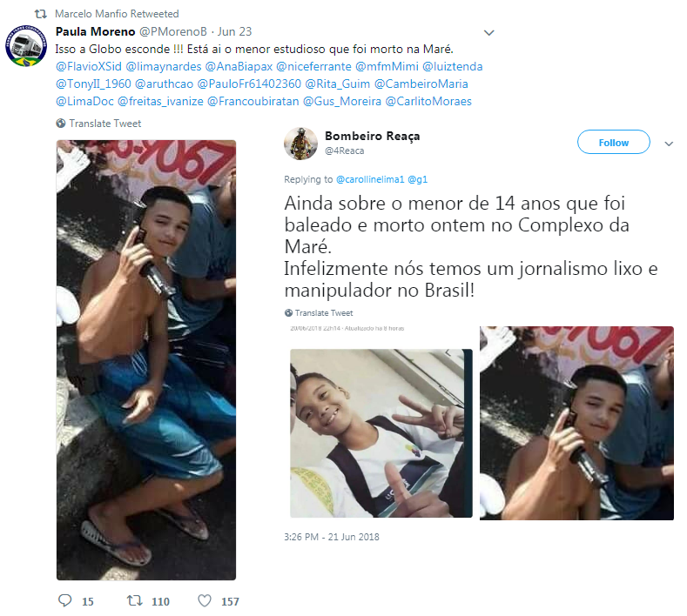Click the retweet arrows icon
Screen dimensions: 687x616
134,600
